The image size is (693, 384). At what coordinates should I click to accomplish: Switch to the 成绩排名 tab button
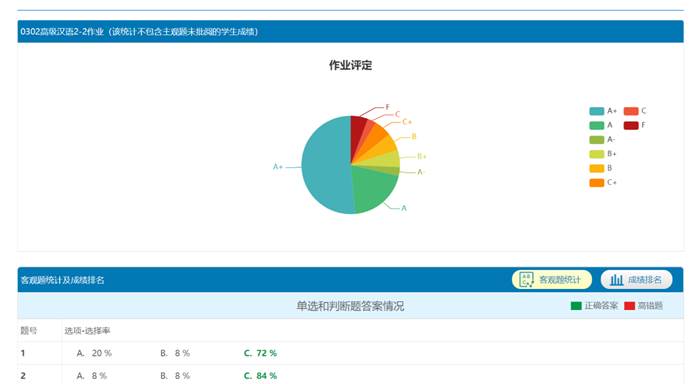636,280
